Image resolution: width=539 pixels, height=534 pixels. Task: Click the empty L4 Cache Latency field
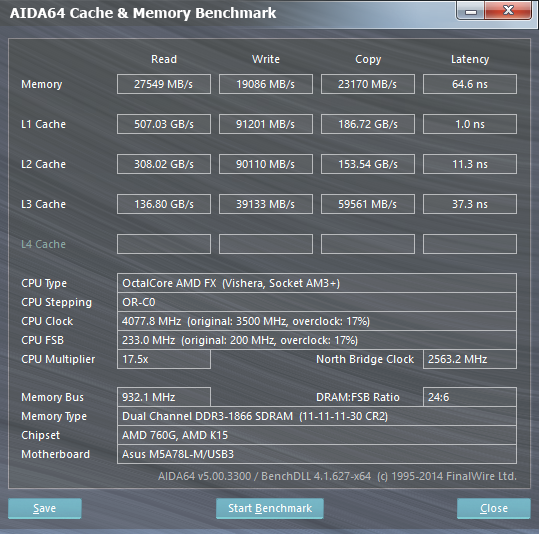[470, 244]
